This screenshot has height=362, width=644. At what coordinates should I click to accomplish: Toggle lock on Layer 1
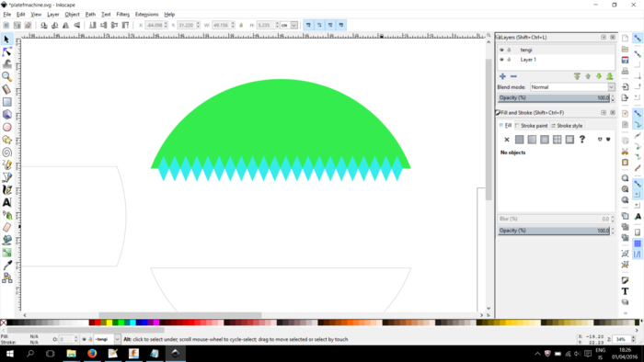509,60
